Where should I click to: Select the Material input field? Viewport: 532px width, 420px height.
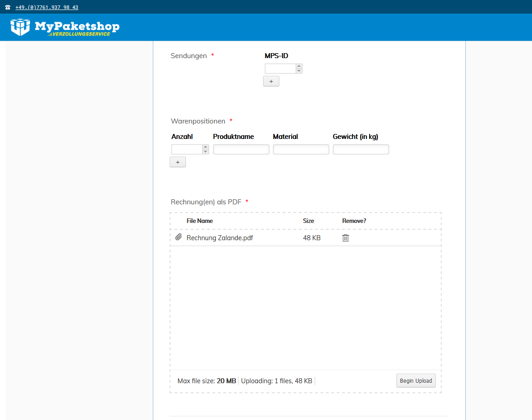coord(301,149)
